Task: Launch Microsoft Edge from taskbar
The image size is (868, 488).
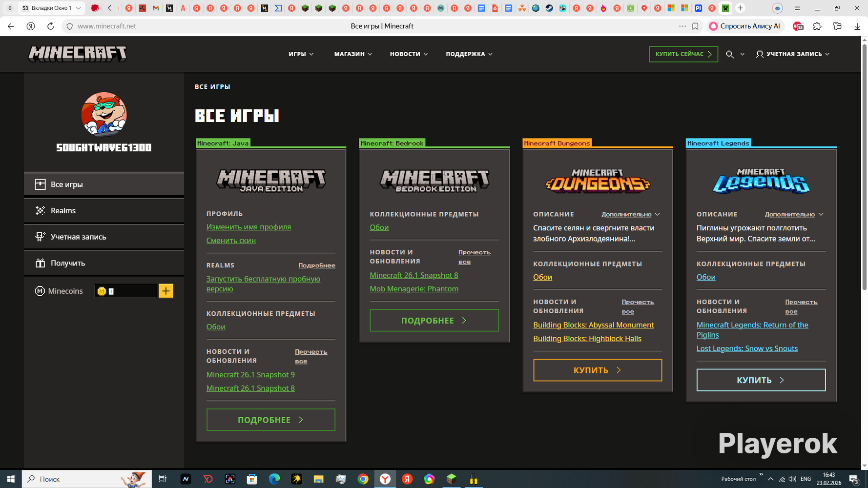Action: [x=274, y=479]
